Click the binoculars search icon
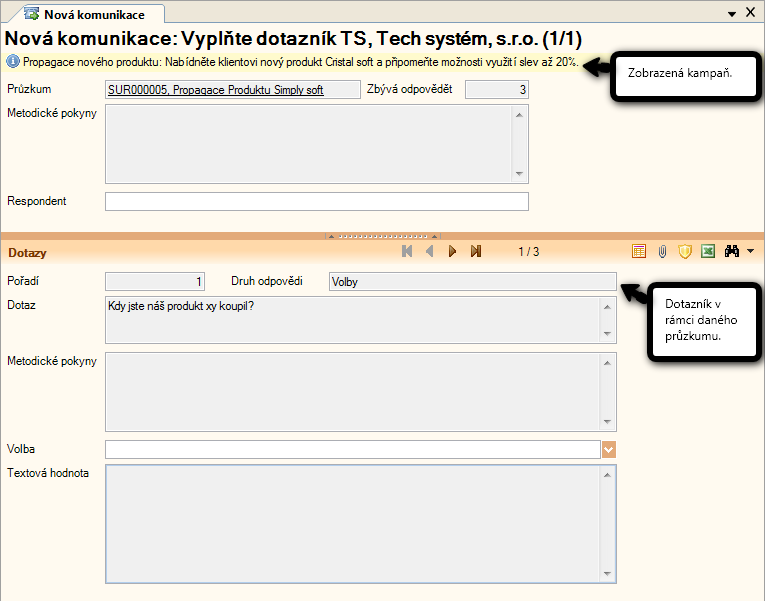765x601 pixels. pos(732,252)
